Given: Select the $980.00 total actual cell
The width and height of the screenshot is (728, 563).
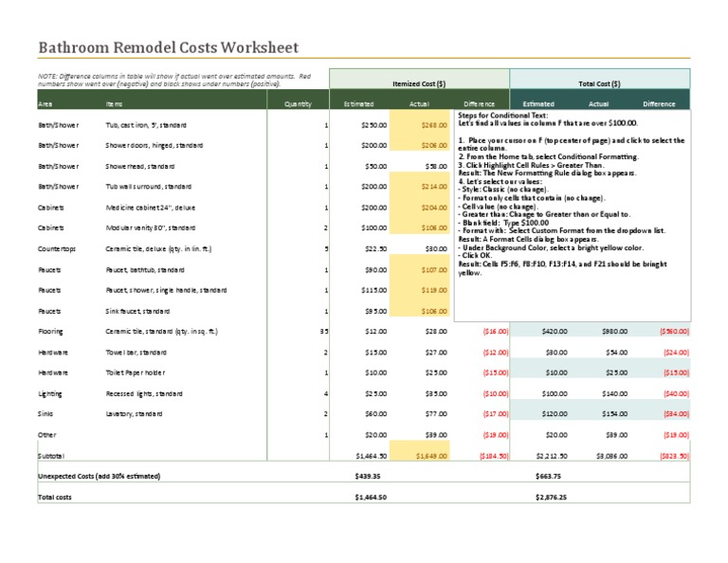Looking at the screenshot, I should pos(597,332).
